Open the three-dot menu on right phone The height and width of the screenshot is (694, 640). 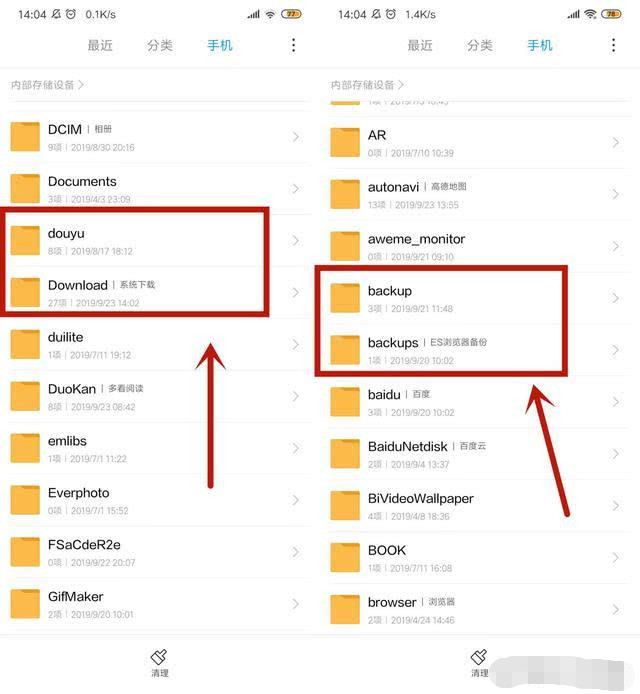613,45
